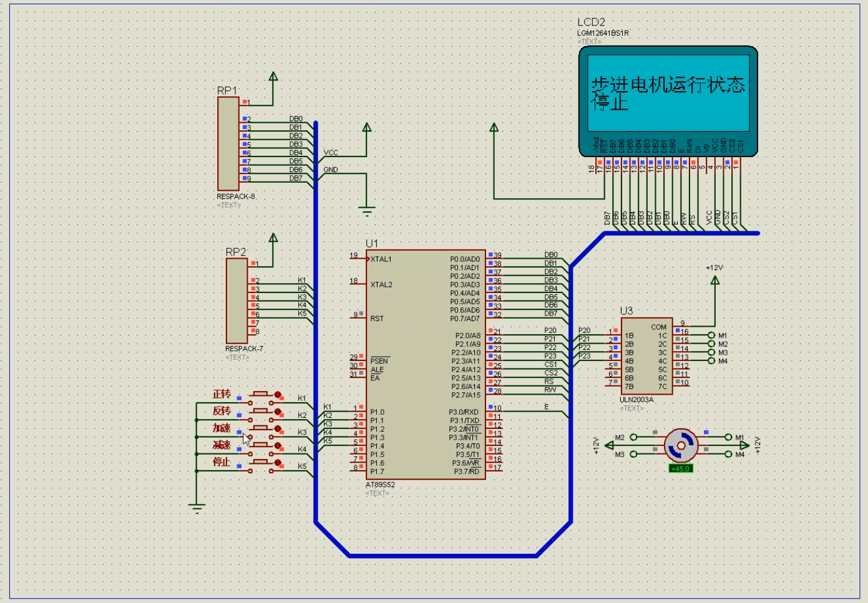Click the power arrow above RP2
Image resolution: width=868 pixels, height=603 pixels.
tap(273, 238)
